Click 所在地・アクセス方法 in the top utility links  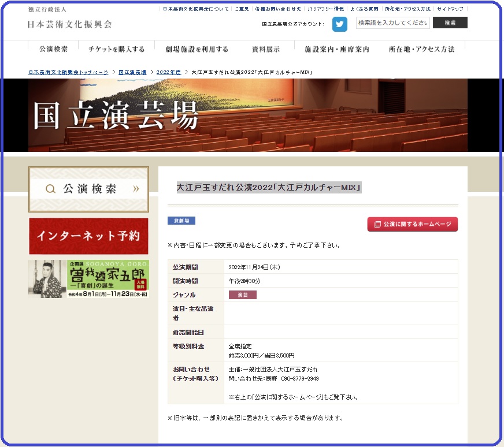click(407, 9)
